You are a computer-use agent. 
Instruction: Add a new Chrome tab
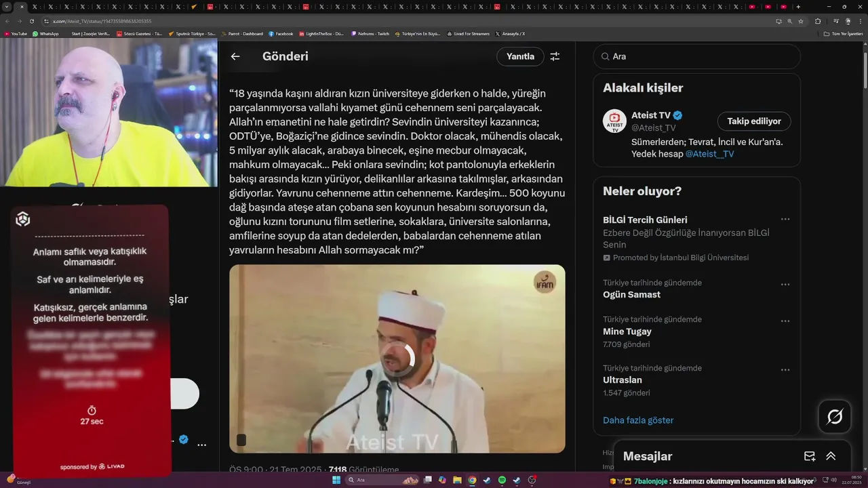798,7
